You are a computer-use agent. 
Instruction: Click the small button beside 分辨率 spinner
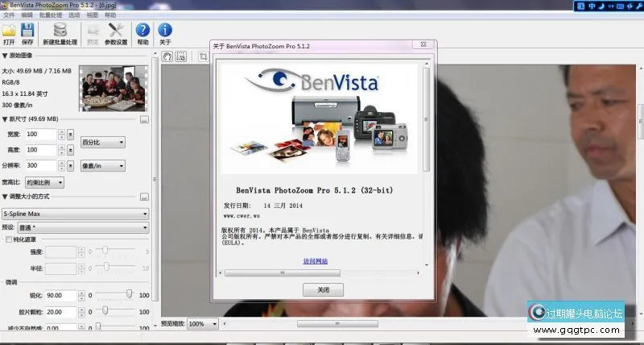[71, 166]
